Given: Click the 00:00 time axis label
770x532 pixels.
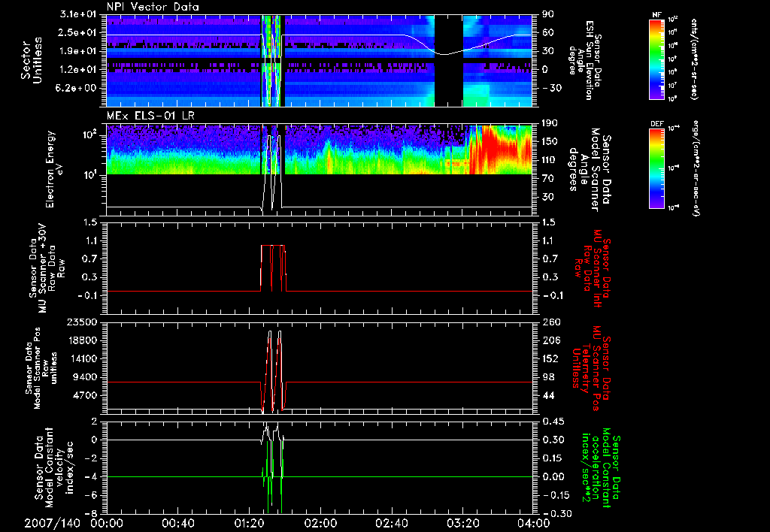Looking at the screenshot, I should tap(107, 523).
